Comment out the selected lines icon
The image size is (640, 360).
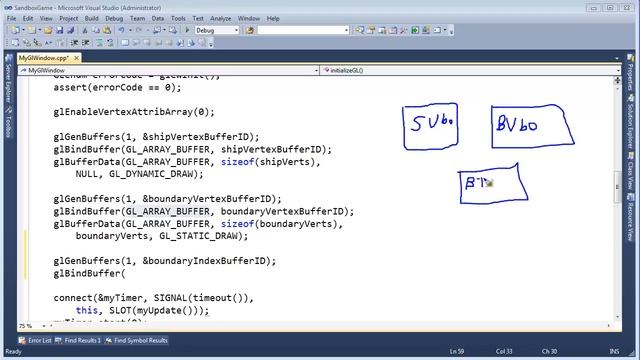click(x=99, y=42)
